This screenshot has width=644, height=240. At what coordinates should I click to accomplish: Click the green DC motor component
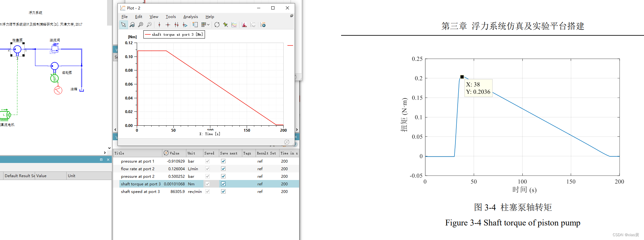[x=5, y=115]
